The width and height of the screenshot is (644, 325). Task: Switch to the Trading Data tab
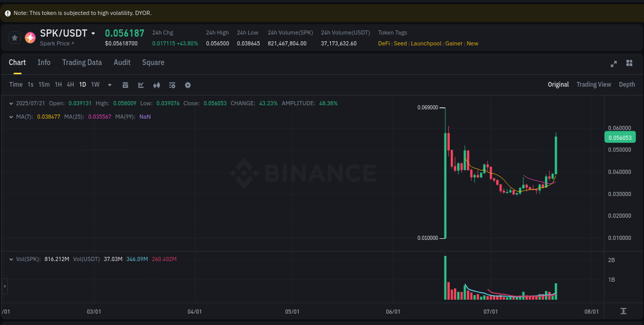(82, 62)
